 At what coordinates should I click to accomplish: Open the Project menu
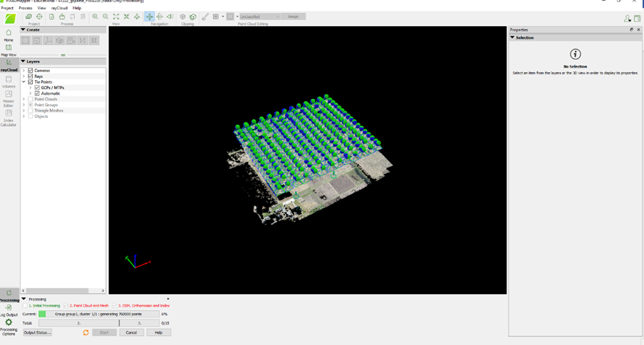tap(7, 8)
